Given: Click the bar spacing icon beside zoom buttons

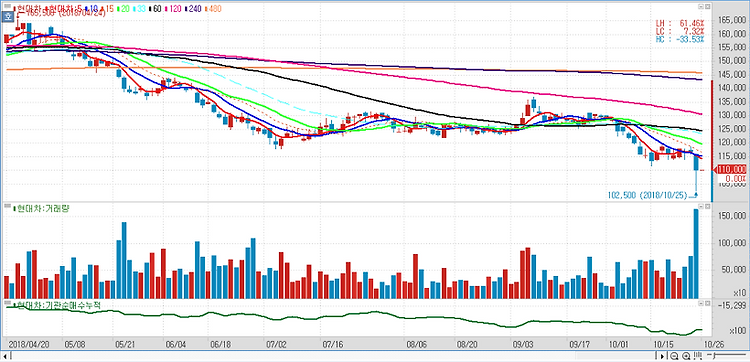Looking at the screenshot, I should tap(697, 356).
